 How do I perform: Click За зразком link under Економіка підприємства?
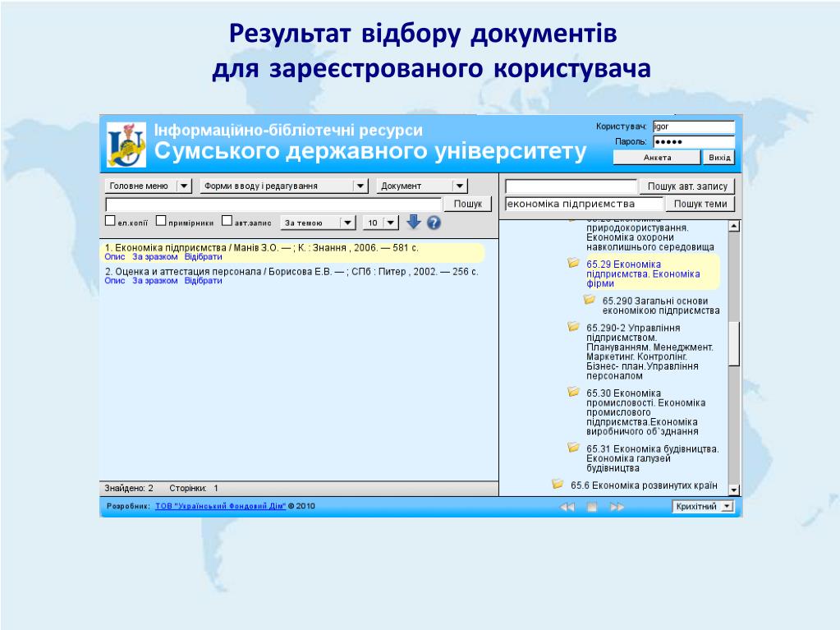point(155,256)
